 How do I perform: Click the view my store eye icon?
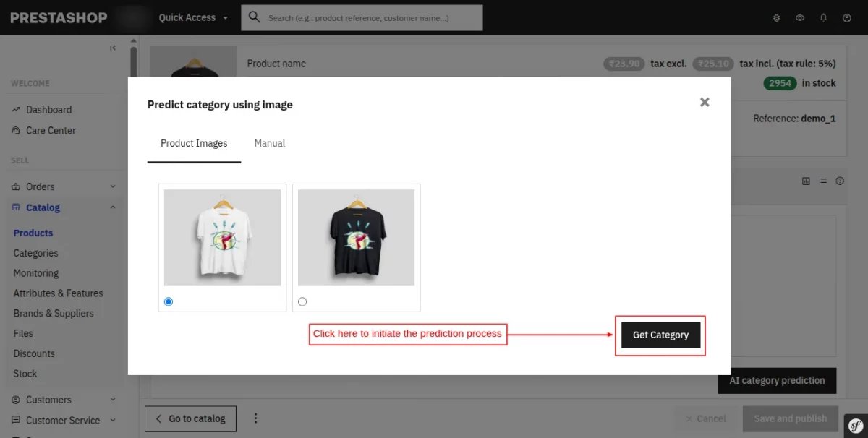click(x=800, y=18)
